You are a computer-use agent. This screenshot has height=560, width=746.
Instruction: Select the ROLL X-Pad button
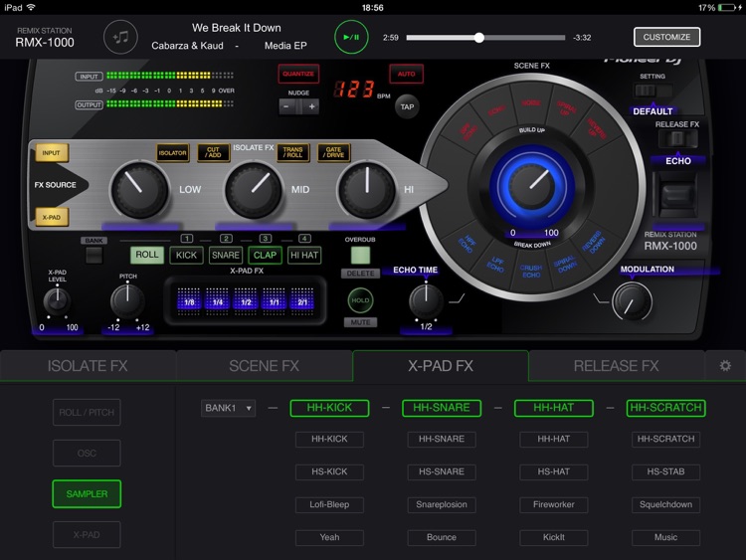coord(147,255)
